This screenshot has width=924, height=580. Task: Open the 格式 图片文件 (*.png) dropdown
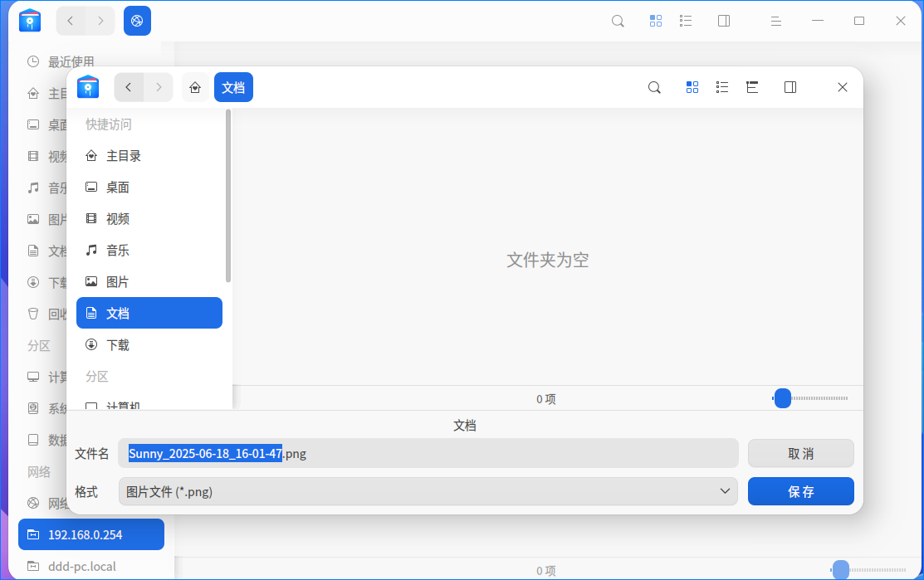coord(428,492)
